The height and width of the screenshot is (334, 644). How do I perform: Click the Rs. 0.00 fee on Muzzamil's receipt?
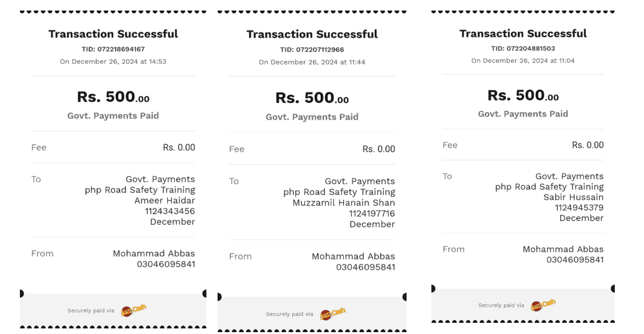coord(379,149)
